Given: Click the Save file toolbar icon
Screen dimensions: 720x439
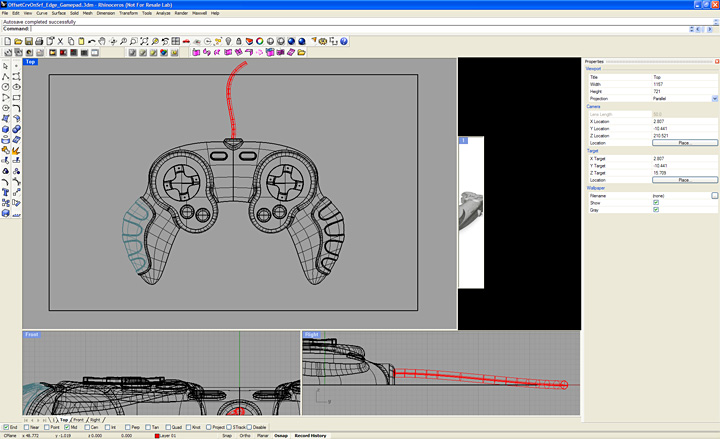Looking at the screenshot, I should pos(27,41).
